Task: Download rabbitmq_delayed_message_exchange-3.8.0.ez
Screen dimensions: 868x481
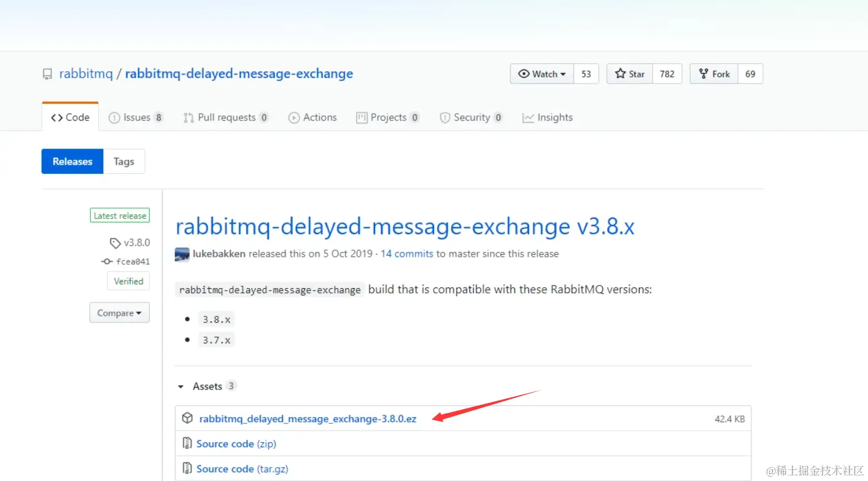Action: point(308,419)
